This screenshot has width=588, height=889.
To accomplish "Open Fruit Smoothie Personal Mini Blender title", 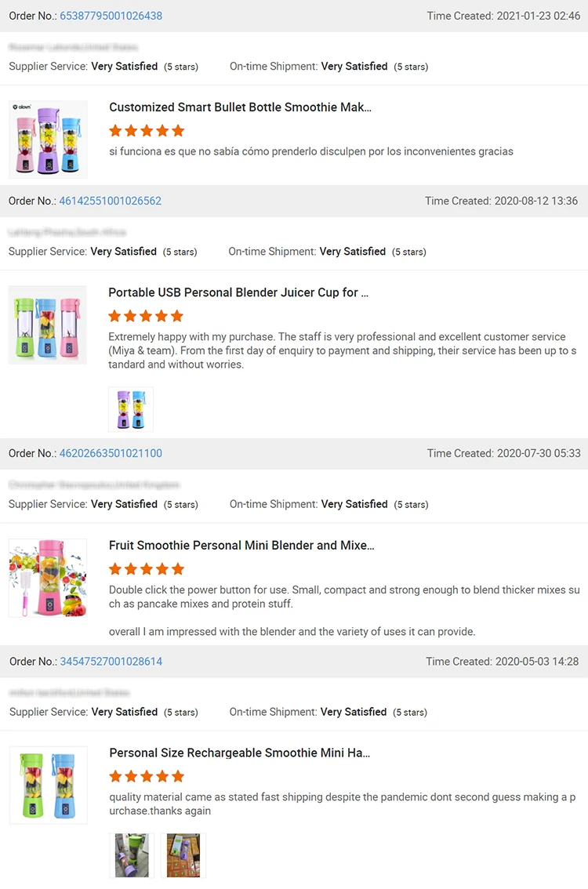I will pos(241,545).
